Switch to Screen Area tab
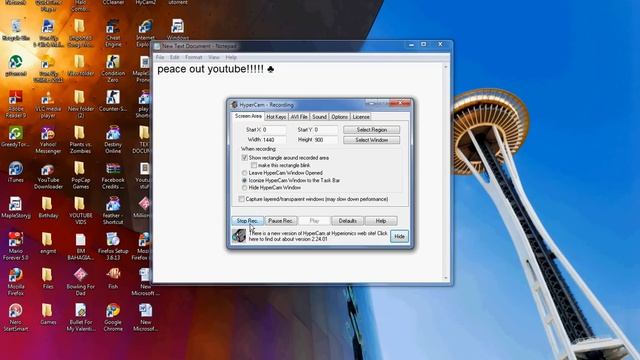640x360 pixels. tap(248, 116)
